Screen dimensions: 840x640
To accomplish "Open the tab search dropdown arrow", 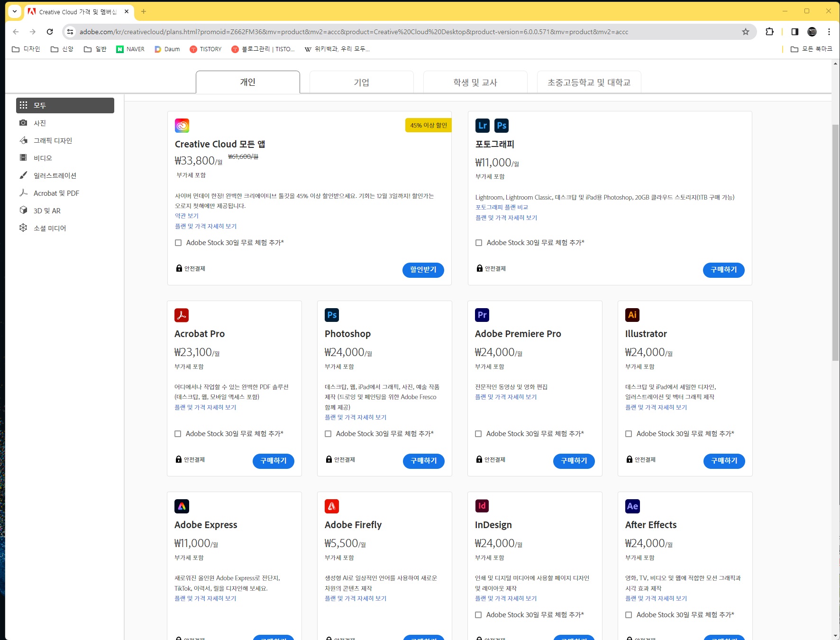I will click(15, 11).
